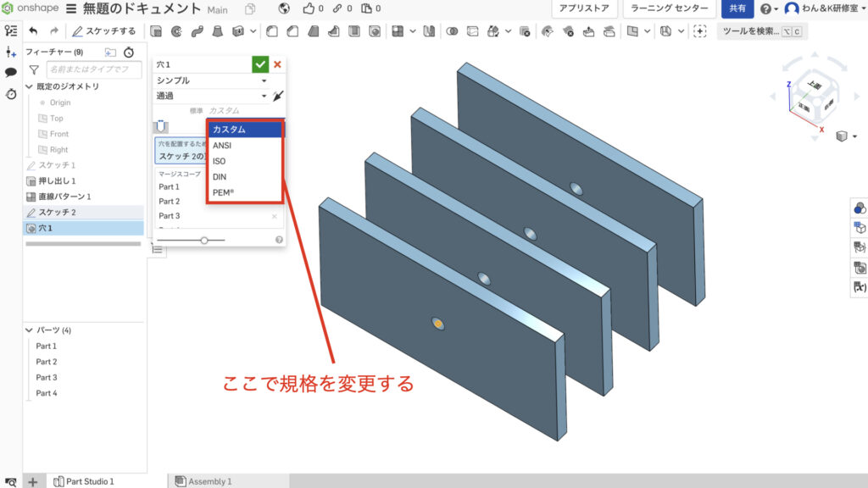Open the insert items sidebar icon

[x=10, y=52]
